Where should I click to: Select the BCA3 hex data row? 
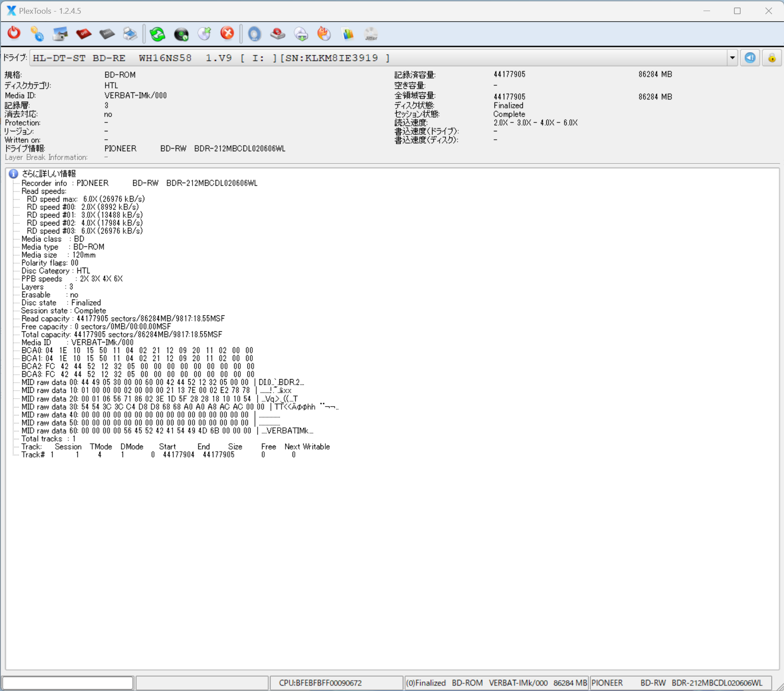coord(138,374)
